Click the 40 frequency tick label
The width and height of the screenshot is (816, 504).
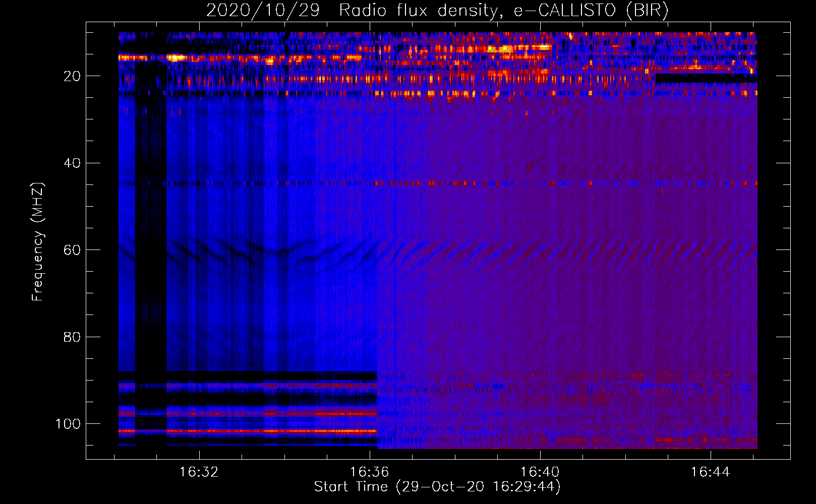(x=72, y=163)
